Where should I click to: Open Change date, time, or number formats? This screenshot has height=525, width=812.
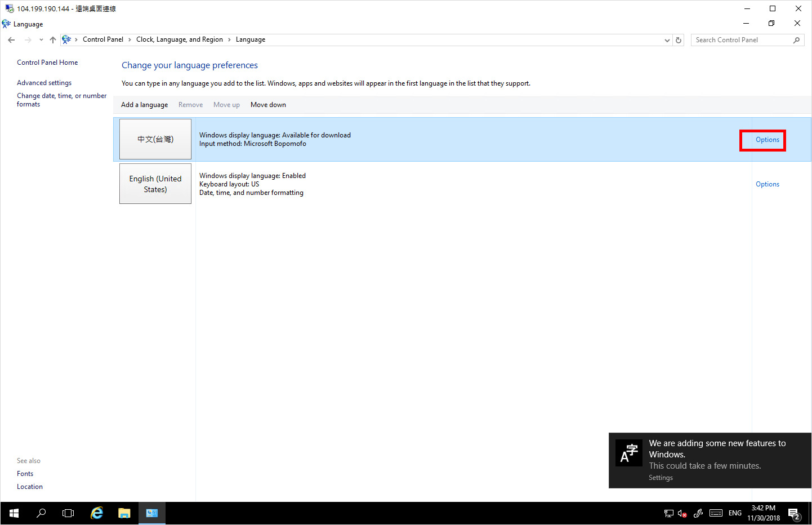coord(61,100)
